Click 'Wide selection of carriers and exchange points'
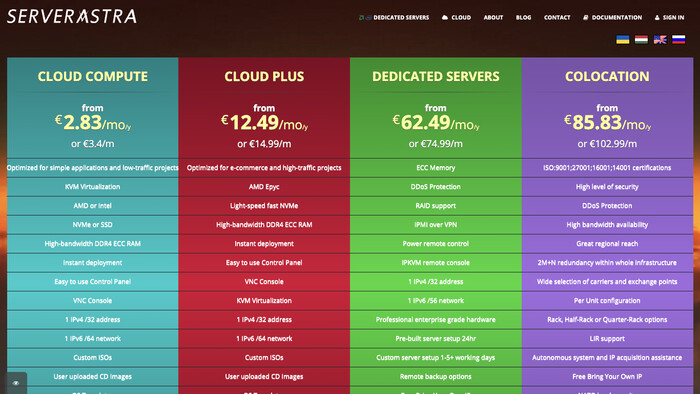The height and width of the screenshot is (394, 700). click(607, 282)
